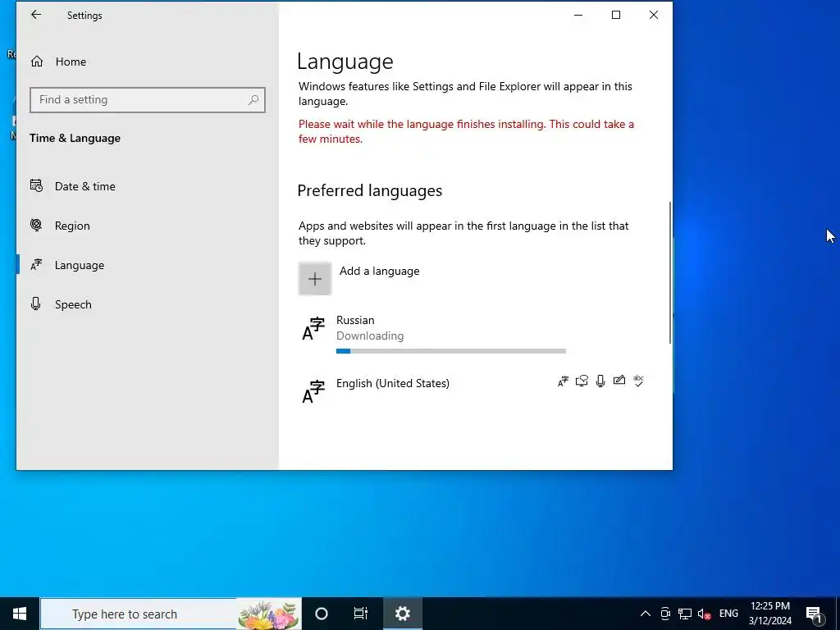This screenshot has width=840, height=630.
Task: Click the ENG input language indicator
Action: tap(728, 614)
